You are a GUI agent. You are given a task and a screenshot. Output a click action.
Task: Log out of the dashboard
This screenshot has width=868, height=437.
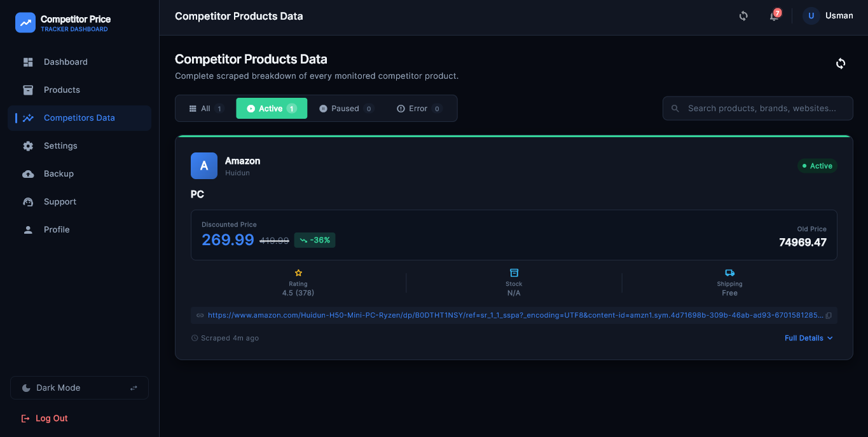[x=45, y=419]
